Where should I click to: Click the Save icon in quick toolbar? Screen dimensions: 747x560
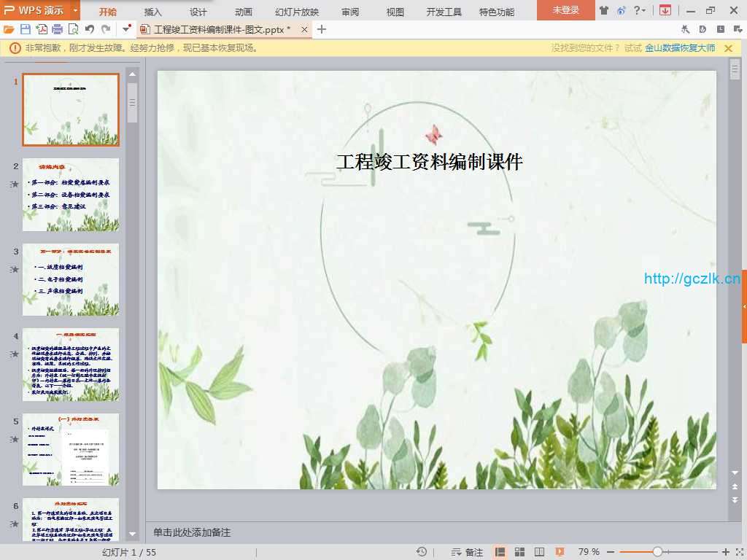(26, 29)
